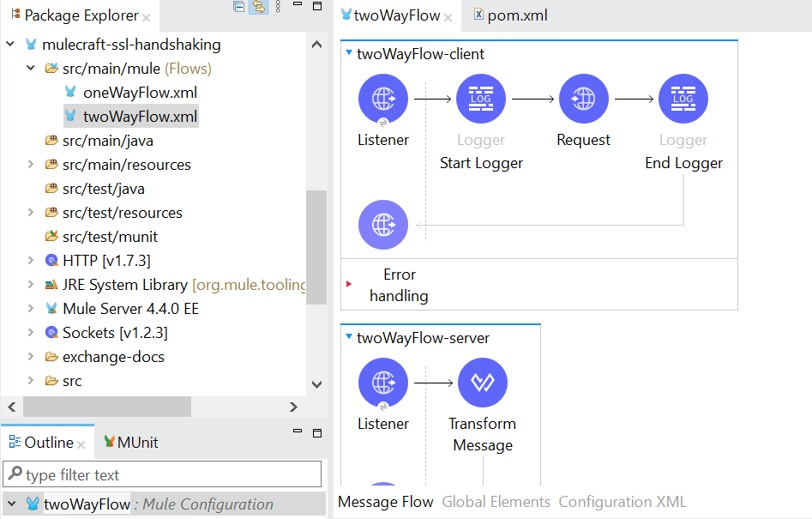This screenshot has height=519, width=812.
Task: Expand the src/main/resources folder
Action: (31, 165)
